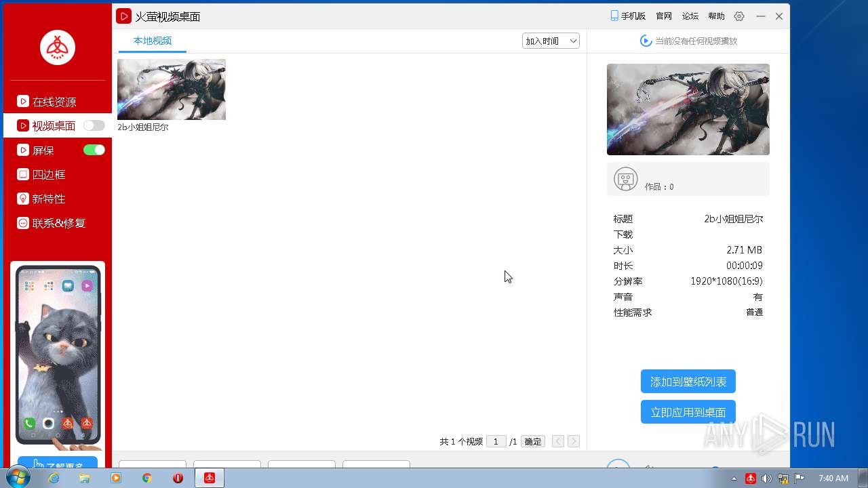Go to next page with right arrow

[x=574, y=441]
